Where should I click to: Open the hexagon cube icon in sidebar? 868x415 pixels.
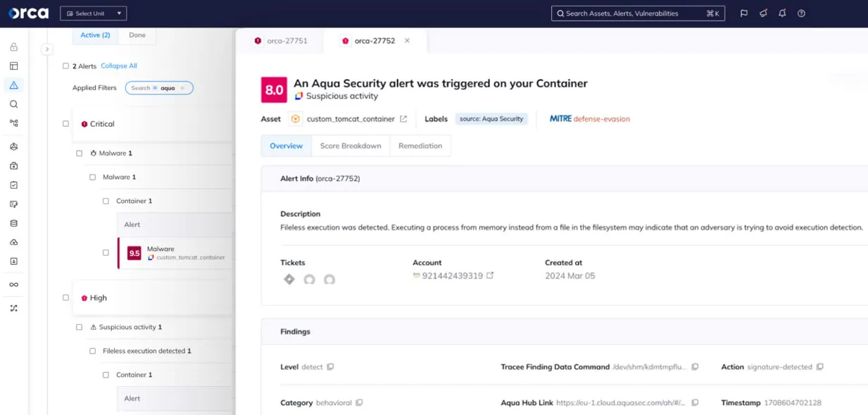pos(13,147)
